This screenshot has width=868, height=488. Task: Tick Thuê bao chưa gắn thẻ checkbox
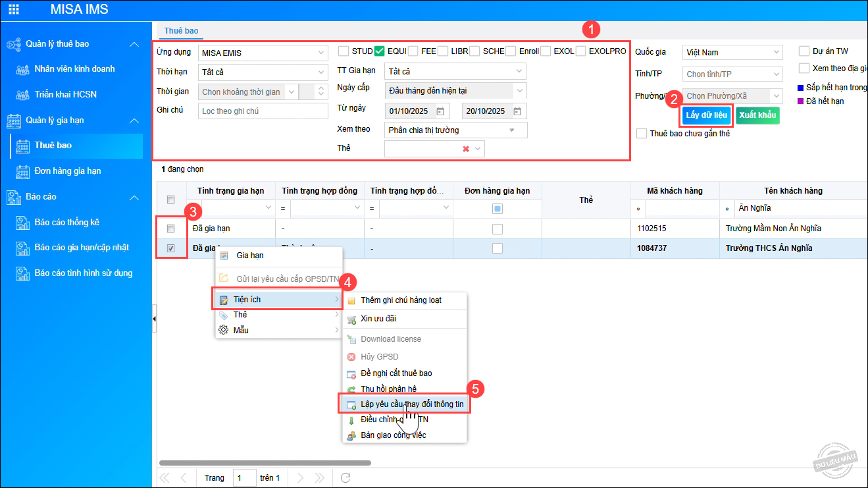coord(642,134)
